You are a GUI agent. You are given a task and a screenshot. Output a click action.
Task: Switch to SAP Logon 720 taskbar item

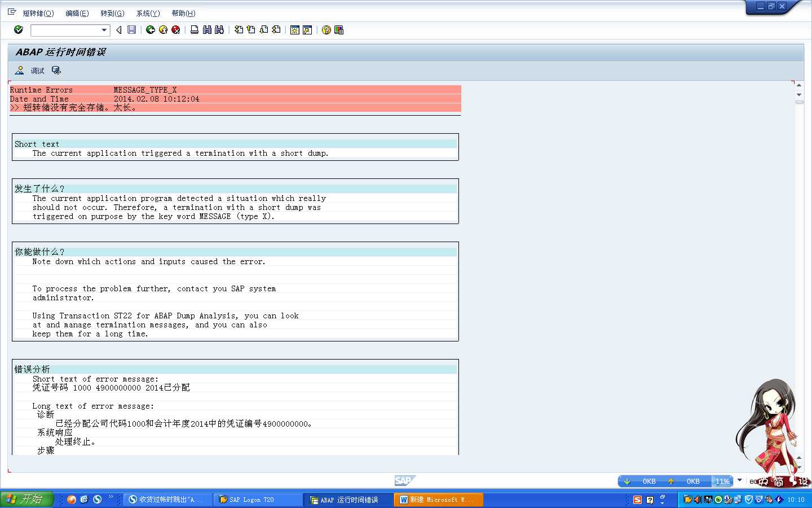click(x=258, y=500)
